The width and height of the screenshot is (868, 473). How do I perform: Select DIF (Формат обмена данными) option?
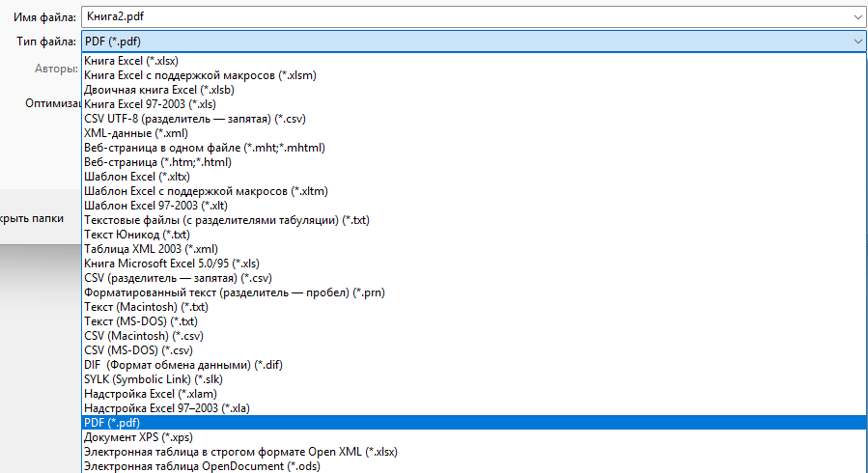[x=474, y=365]
